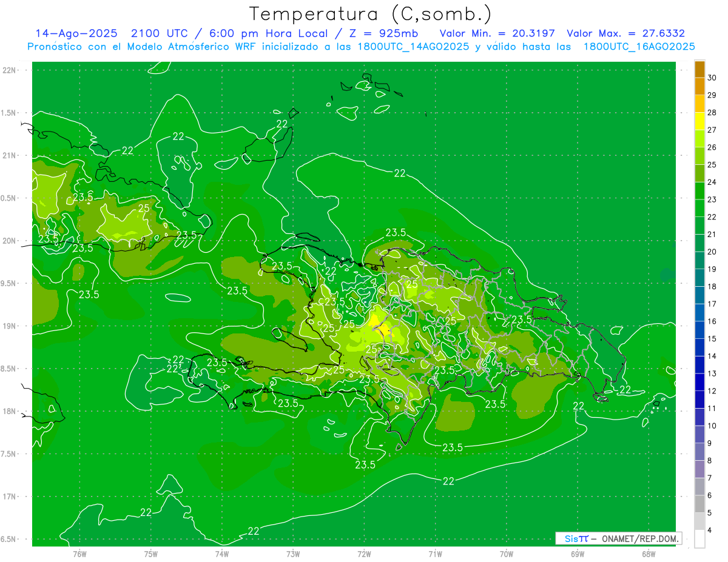The width and height of the screenshot is (728, 562).
Task: Click the color bar segment between 14 and 15
Action: pos(699,347)
